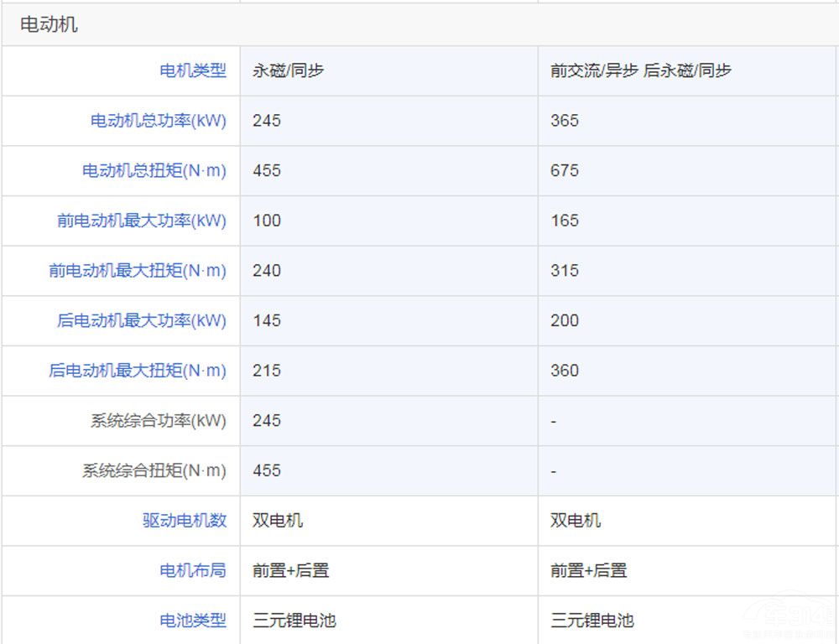Viewport: 839px width, 644px height.
Task: Click the 后电动机最大功率(kW) link
Action: pos(142,320)
